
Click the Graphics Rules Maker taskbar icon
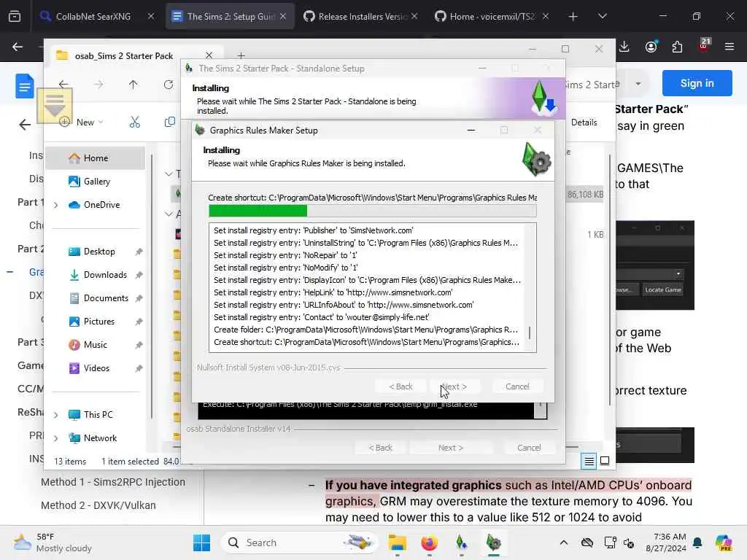pos(494,542)
